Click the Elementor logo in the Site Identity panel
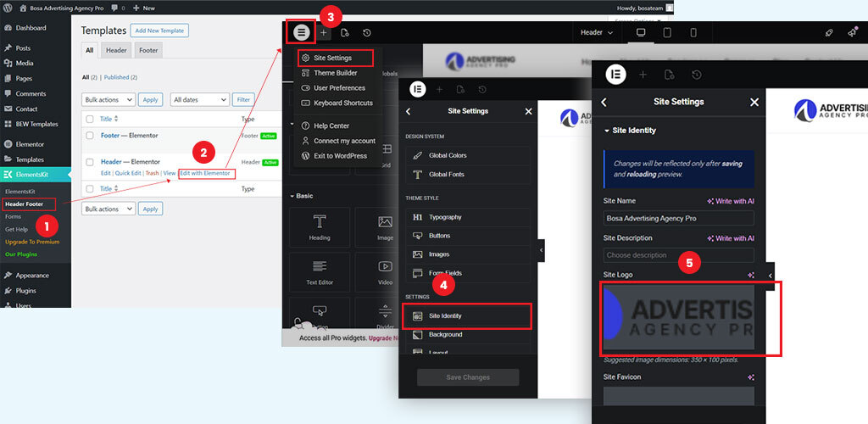This screenshot has width=868, height=424. coord(615,74)
